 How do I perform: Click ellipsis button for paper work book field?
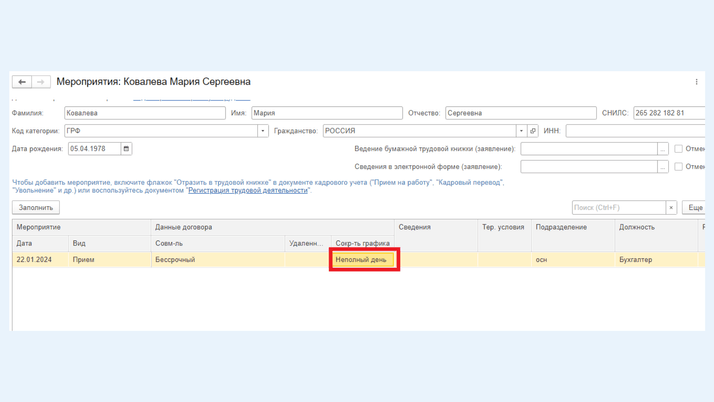point(662,149)
